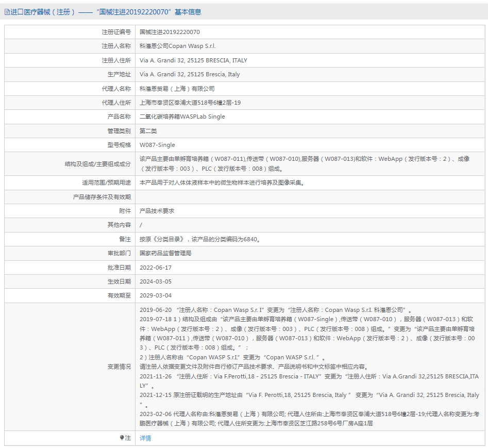The image size is (488, 448).
Task: Select the effective date 2024-03-05
Action: pos(155,282)
